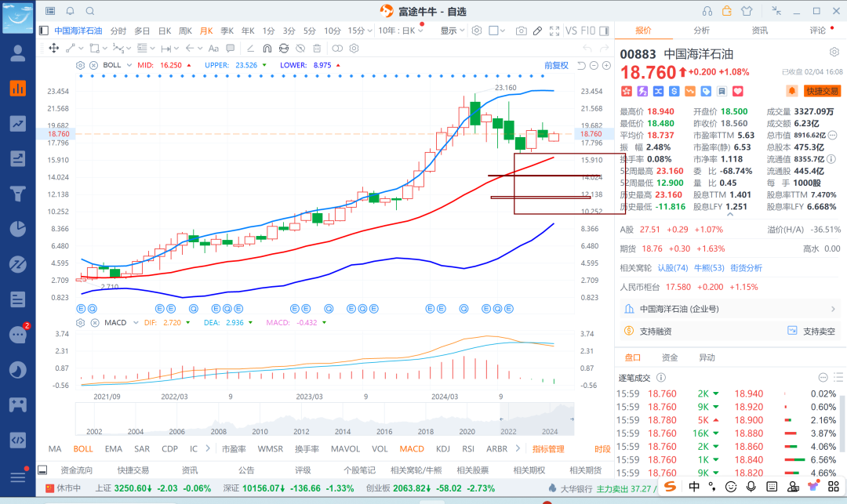
Task: Select the comment bubble annotation tool
Action: pos(230,49)
